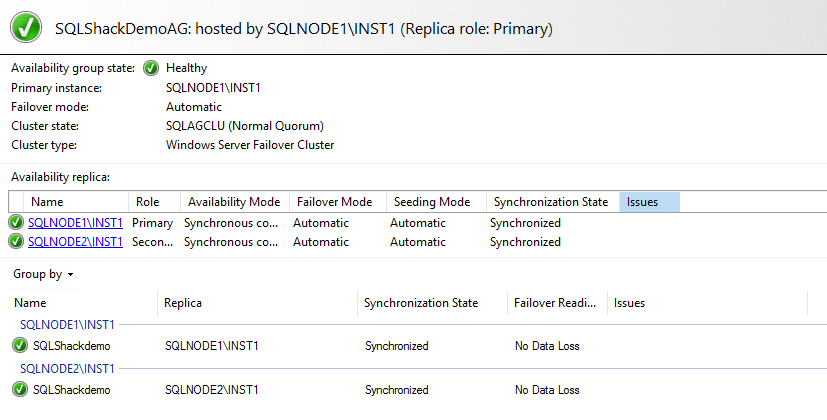
Task: Collapse the SQLNODE1\INST1 group header
Action: coord(67,324)
